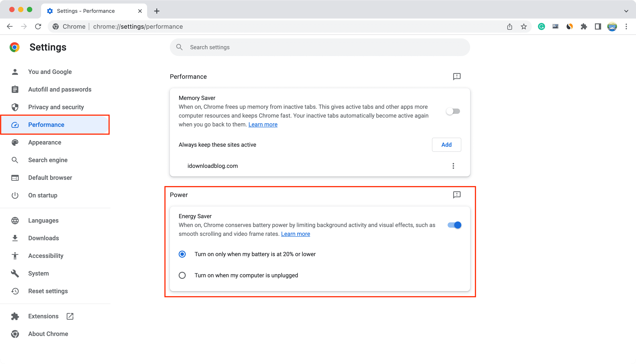
Task: Click Add to keep sites active
Action: point(446,145)
